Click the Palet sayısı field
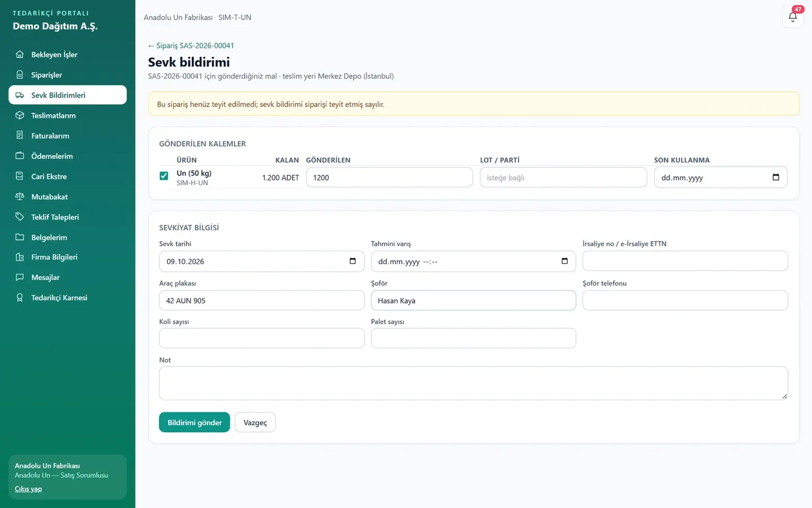Screen dimensions: 812x508 pyautogui.click(x=474, y=338)
